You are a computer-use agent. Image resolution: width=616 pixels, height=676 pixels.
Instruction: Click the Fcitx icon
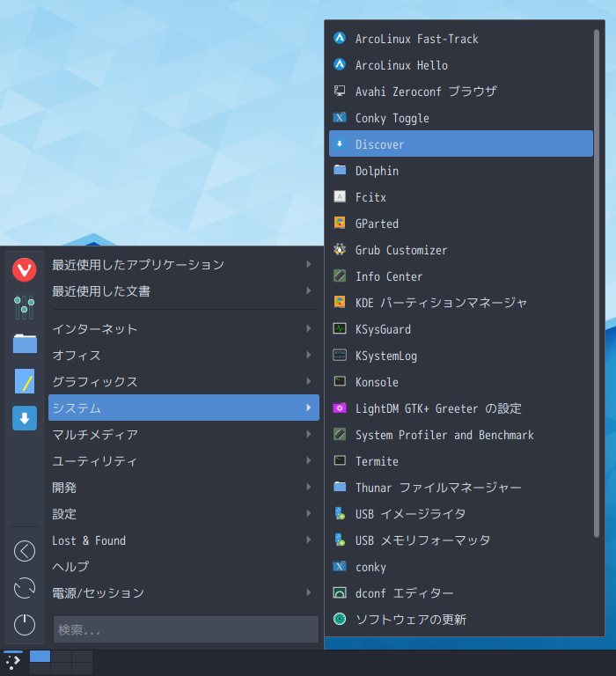tap(340, 196)
